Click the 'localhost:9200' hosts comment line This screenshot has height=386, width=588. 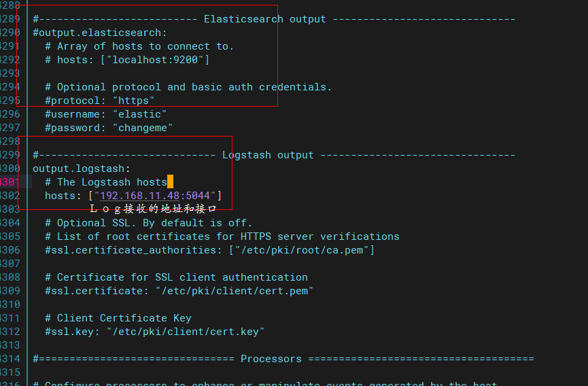point(127,60)
